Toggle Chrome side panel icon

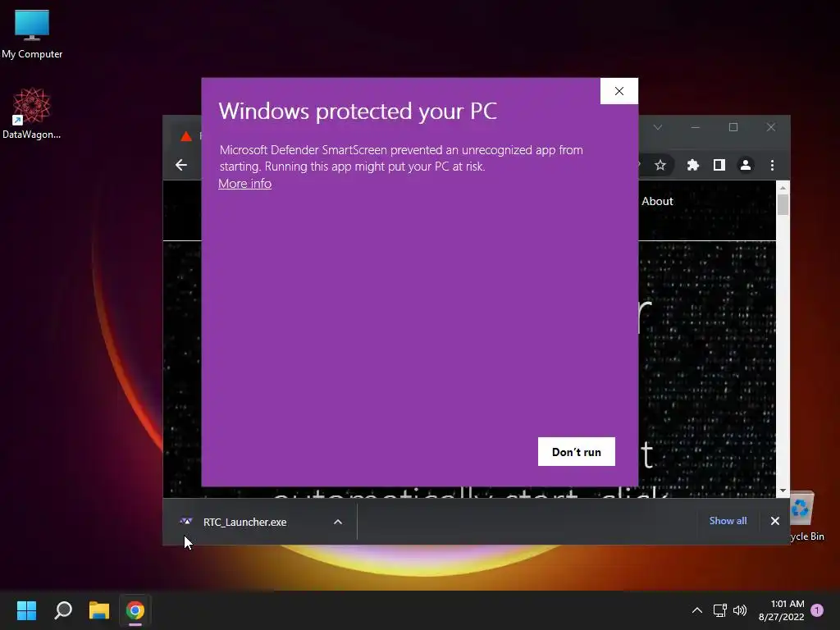click(719, 165)
